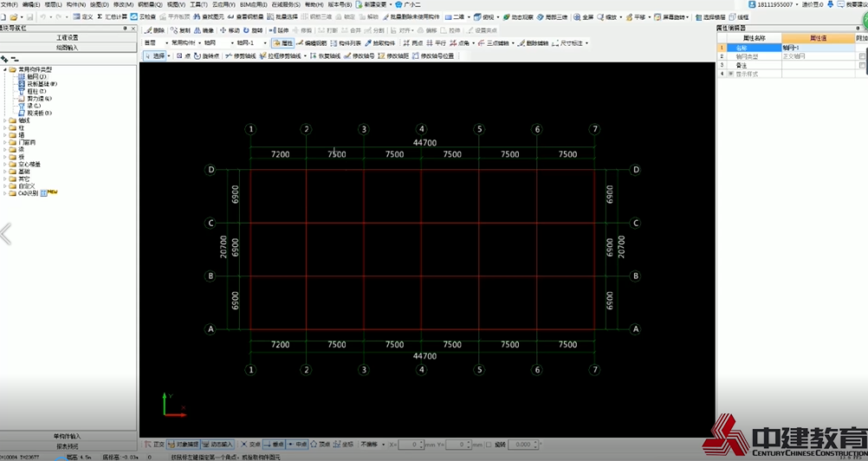The height and width of the screenshot is (461, 868).
Task: Toggle 交点 intersection snap
Action: [250, 445]
